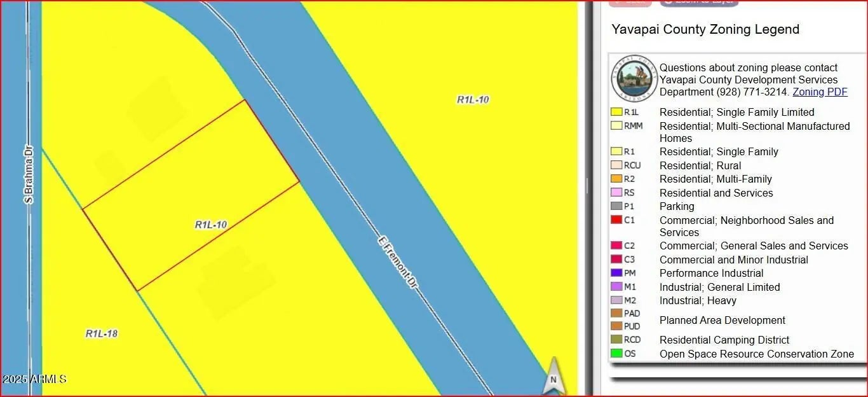This screenshot has width=868, height=397.
Task: Click the M1 Industrial General Limited swatch
Action: [x=616, y=287]
